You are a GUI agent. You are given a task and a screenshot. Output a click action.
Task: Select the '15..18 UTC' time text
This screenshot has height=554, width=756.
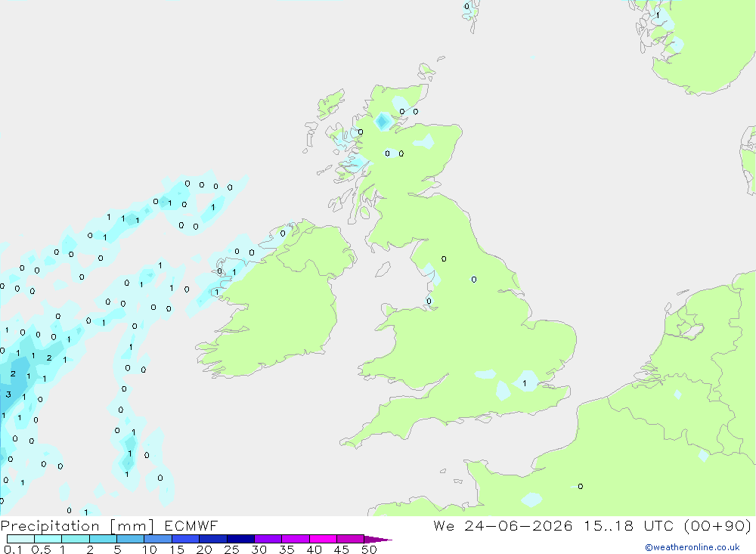tap(629, 525)
